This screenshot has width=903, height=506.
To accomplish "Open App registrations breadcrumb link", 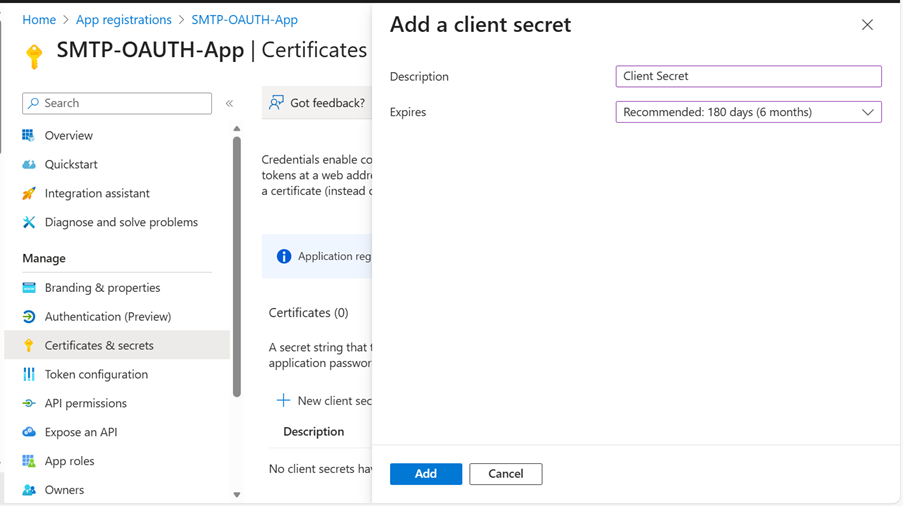I will 124,20.
